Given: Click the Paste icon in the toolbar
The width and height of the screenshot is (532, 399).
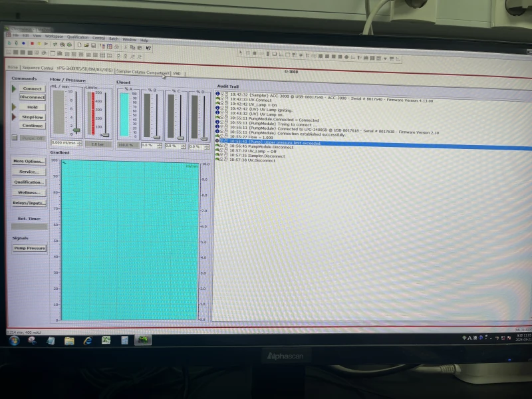Looking at the screenshot, I should pos(140,47).
